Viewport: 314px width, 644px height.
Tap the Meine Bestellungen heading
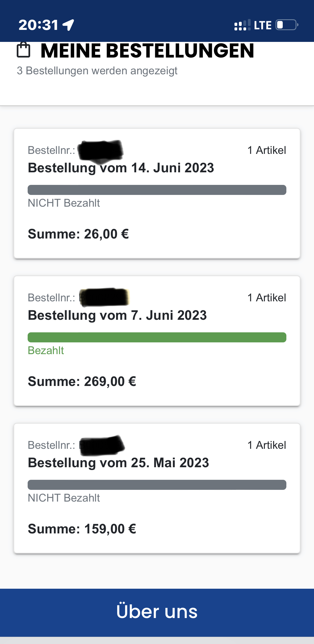point(147,51)
